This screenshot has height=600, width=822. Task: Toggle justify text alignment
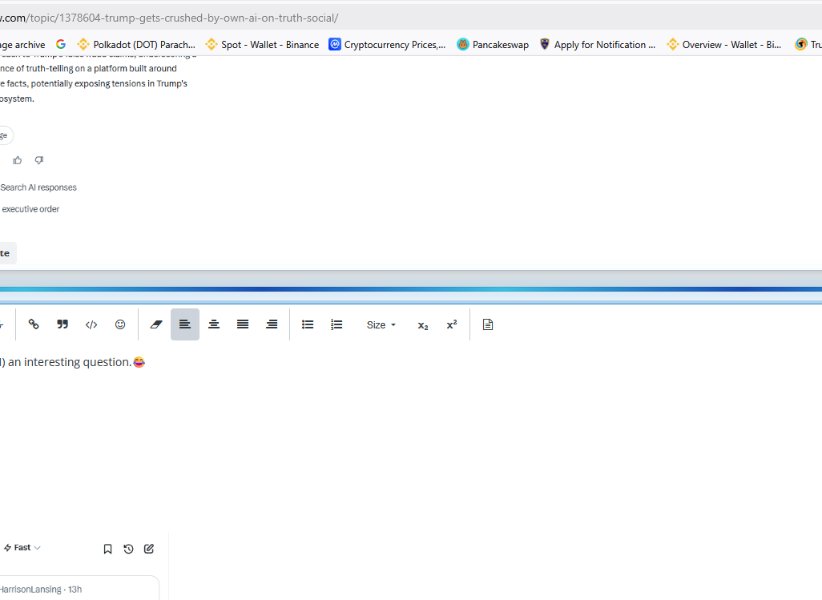[x=243, y=325]
